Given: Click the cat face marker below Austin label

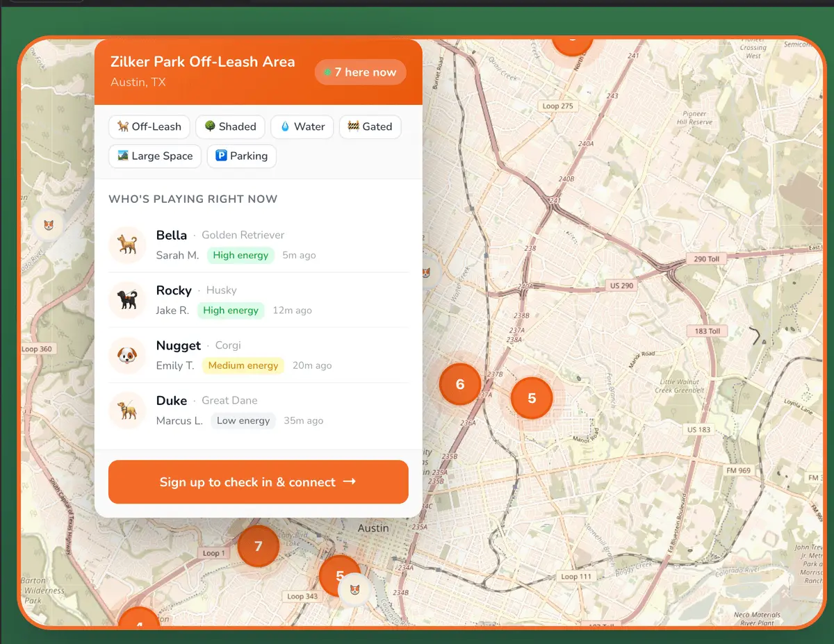Looking at the screenshot, I should point(354,590).
